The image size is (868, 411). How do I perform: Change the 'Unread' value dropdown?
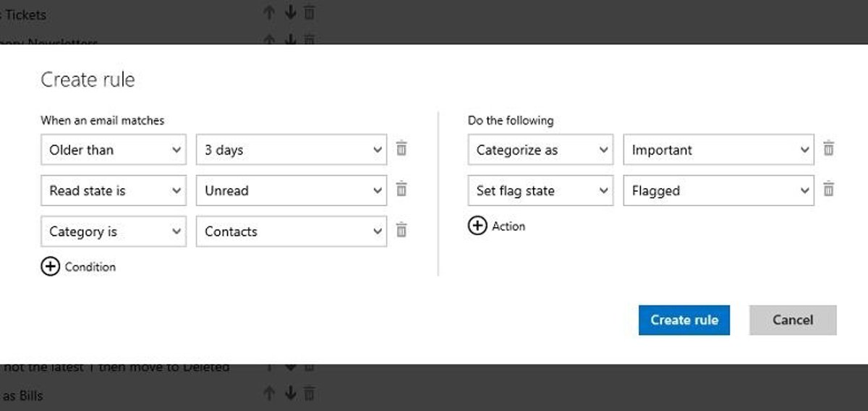click(x=291, y=191)
